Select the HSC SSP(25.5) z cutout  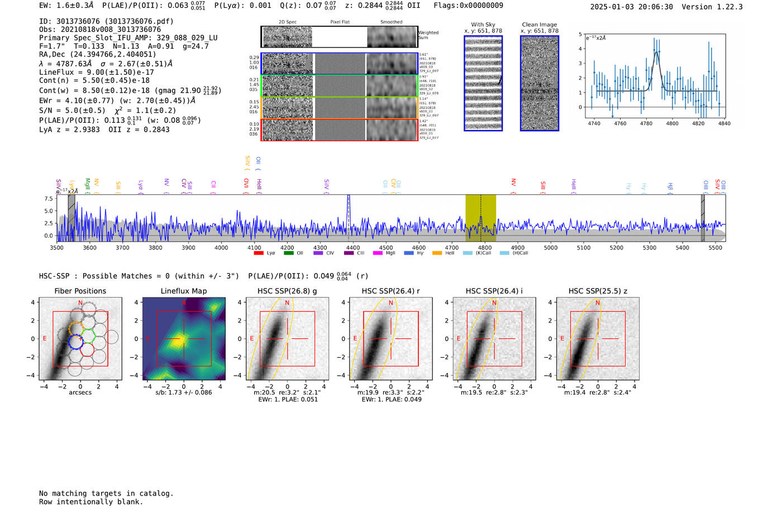click(598, 339)
